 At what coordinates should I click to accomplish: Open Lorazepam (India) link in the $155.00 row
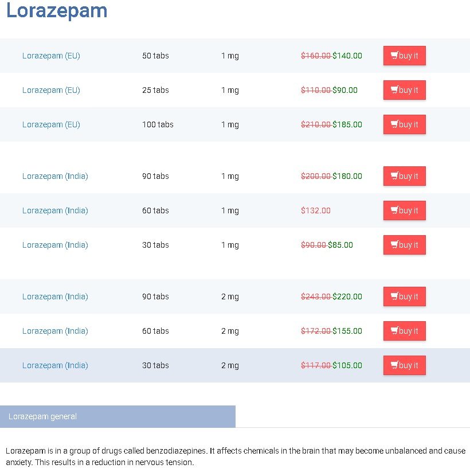coord(55,331)
